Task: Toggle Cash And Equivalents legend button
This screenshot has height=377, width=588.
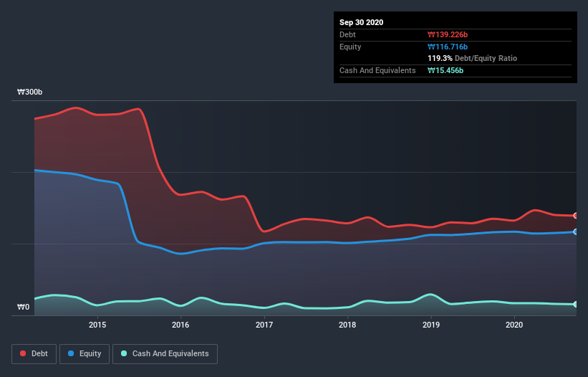Action: [x=165, y=354]
